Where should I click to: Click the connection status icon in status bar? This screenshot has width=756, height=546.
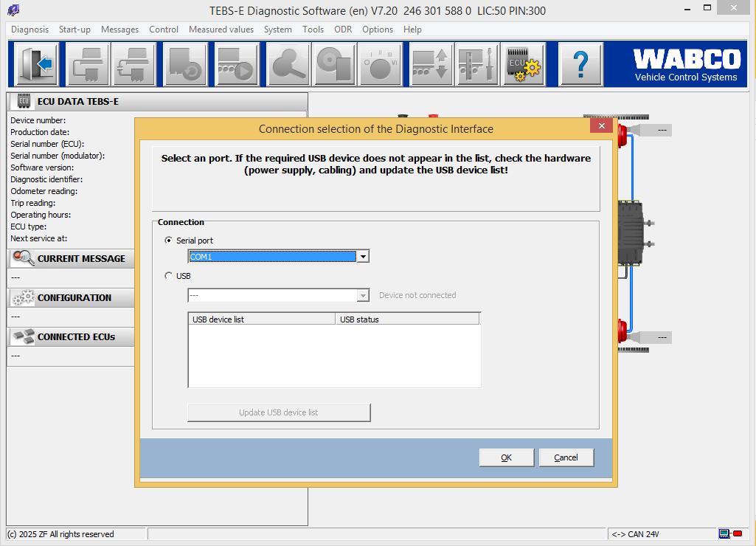(730, 533)
